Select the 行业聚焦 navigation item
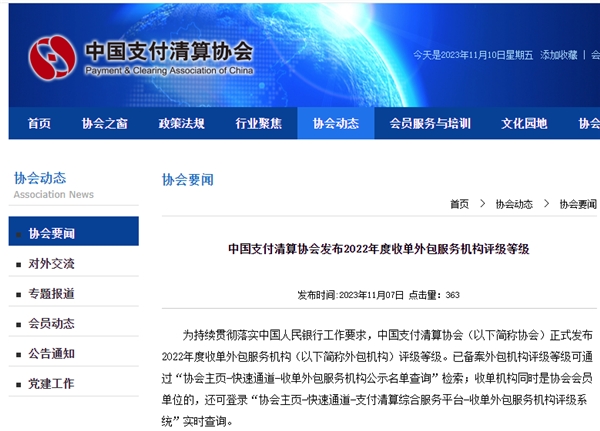 (x=259, y=123)
